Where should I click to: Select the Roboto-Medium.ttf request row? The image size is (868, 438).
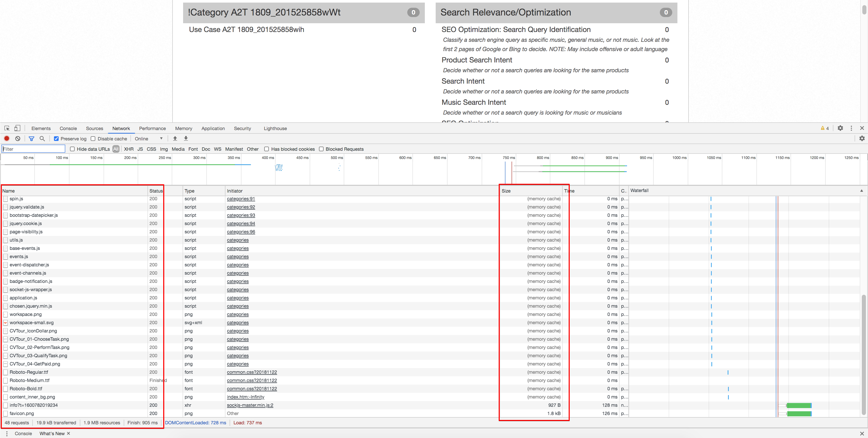[430, 380]
